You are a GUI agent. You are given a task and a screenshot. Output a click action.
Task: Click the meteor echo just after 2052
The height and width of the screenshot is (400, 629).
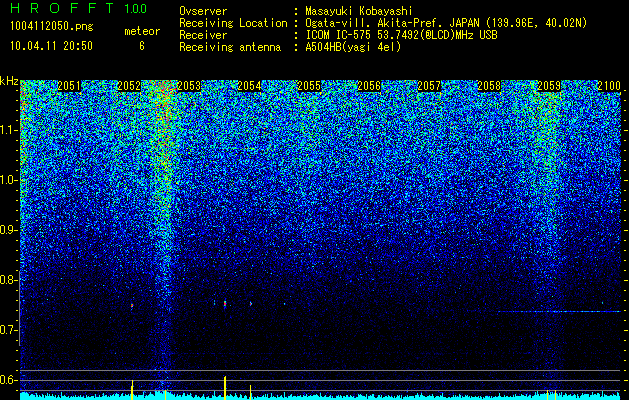[132, 306]
